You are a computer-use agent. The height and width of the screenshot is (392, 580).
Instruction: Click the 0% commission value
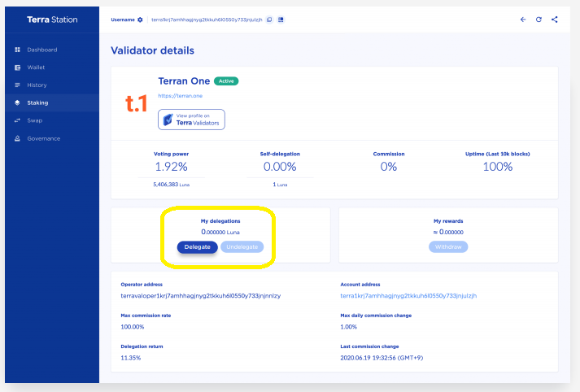(389, 167)
